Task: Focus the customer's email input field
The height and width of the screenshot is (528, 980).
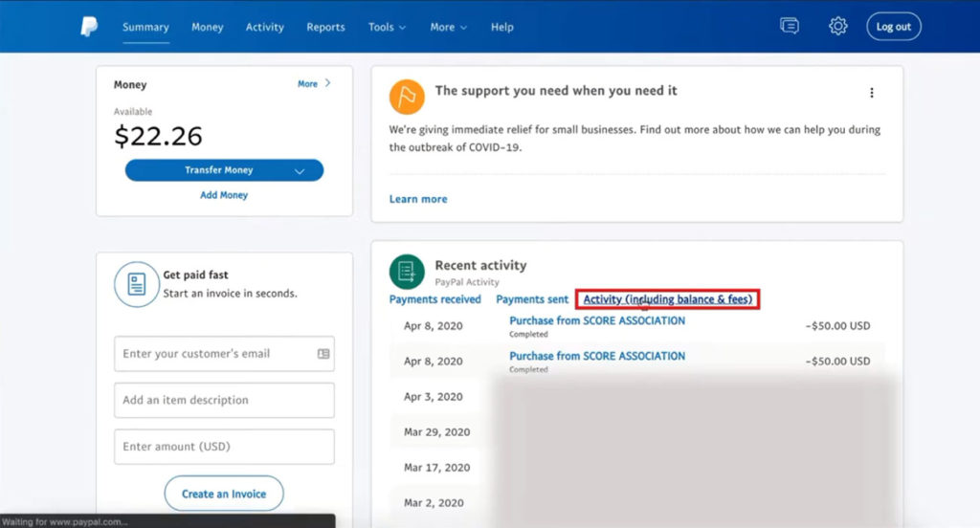Action: (x=224, y=354)
